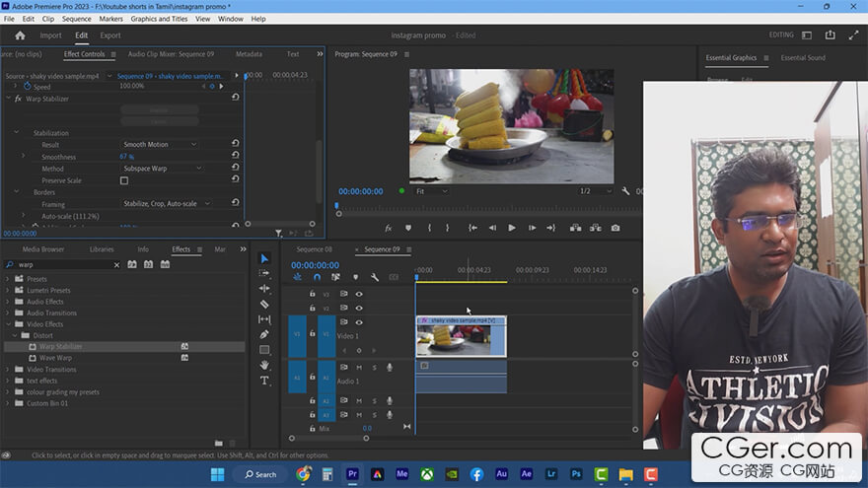Open the Framing dropdown
Screen dimensions: 868x488
coord(166,204)
